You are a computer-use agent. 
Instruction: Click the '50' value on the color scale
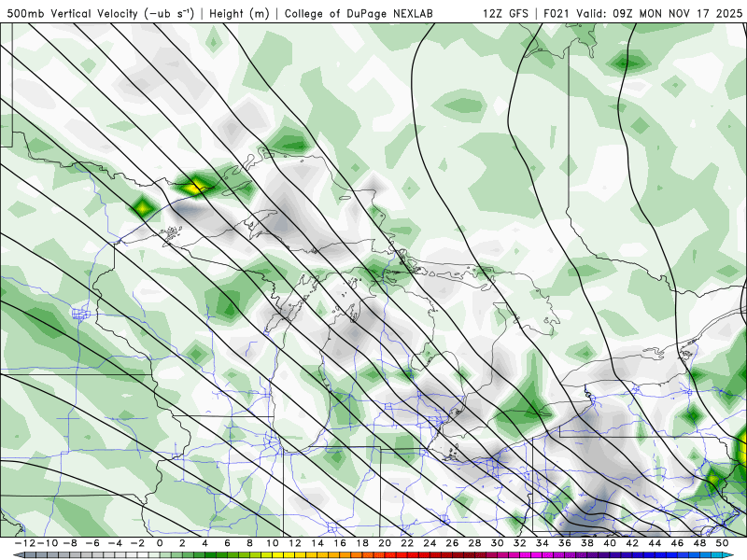tap(722, 543)
